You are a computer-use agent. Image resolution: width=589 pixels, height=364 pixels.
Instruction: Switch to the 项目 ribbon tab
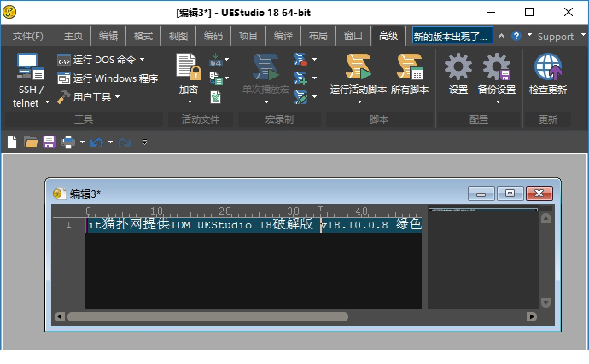tap(248, 36)
